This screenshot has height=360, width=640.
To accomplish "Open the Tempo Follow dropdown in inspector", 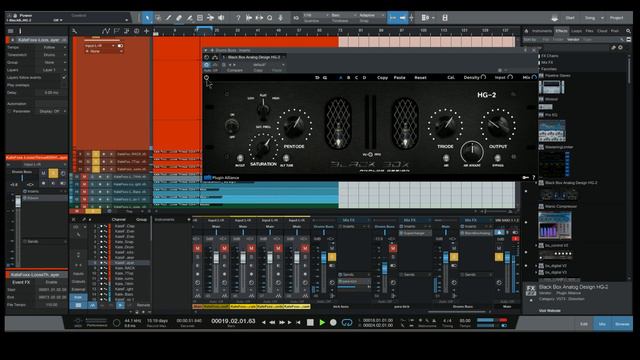I will [51, 47].
